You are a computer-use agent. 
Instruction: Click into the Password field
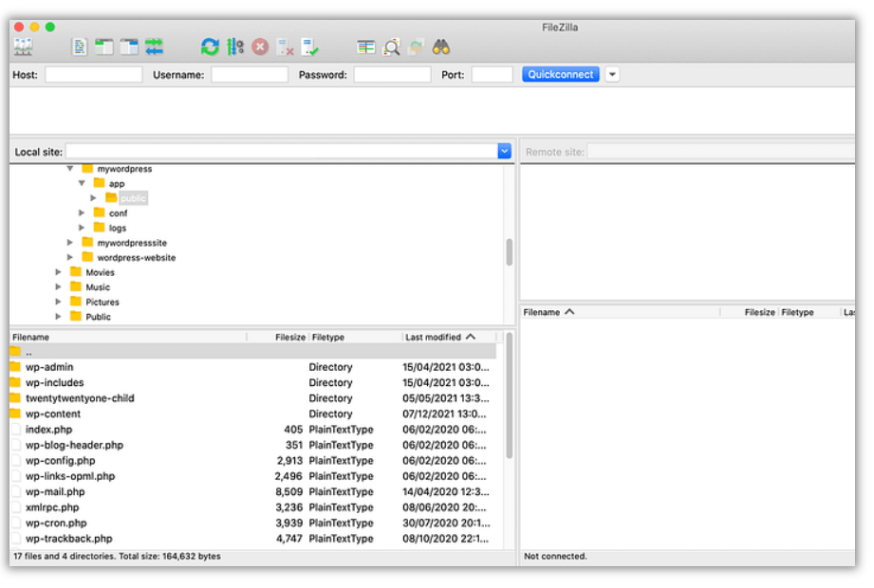click(392, 75)
